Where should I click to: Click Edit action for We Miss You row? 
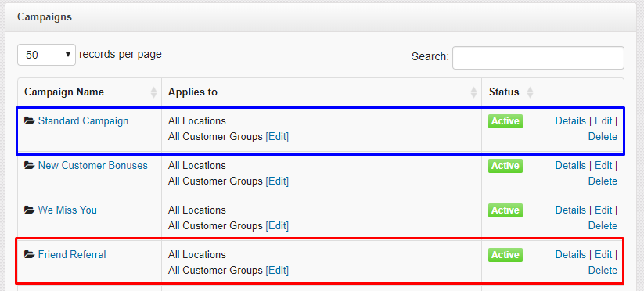[x=603, y=210]
